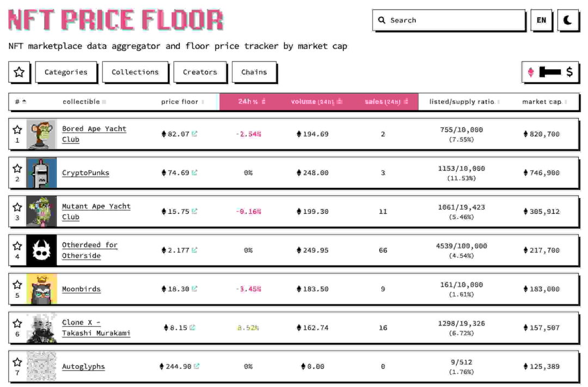Open Mutant Ape floor price external link icon
588x387 pixels.
(194, 211)
